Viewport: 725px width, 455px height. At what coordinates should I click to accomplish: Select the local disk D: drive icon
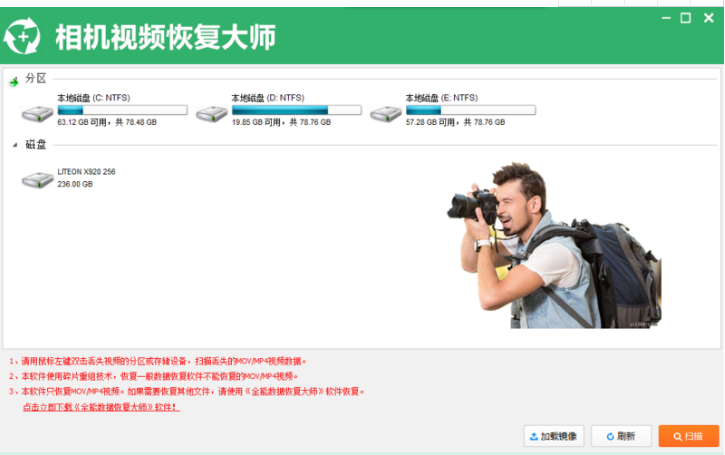[211, 112]
